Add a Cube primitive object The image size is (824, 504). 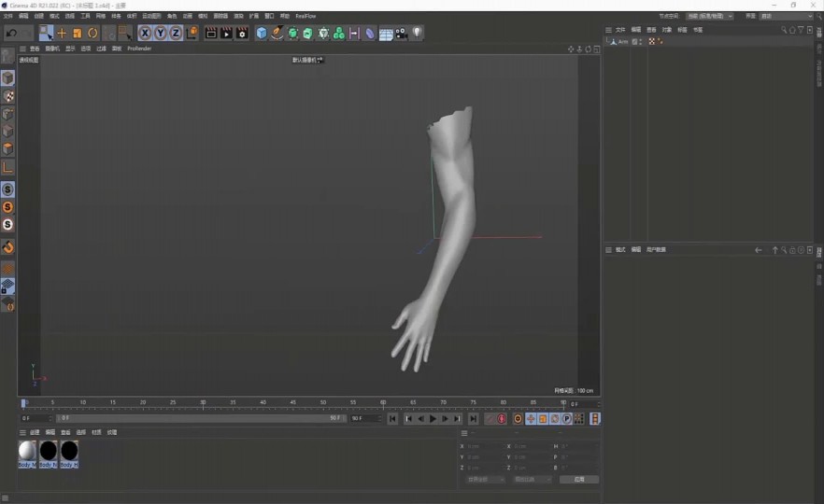262,33
